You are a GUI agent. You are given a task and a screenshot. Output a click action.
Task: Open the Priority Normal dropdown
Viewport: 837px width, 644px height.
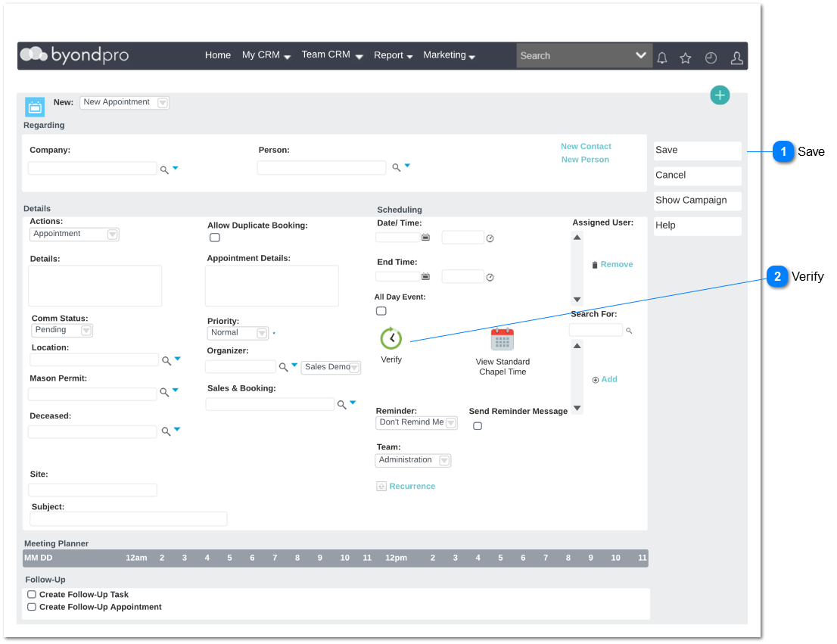click(x=238, y=333)
